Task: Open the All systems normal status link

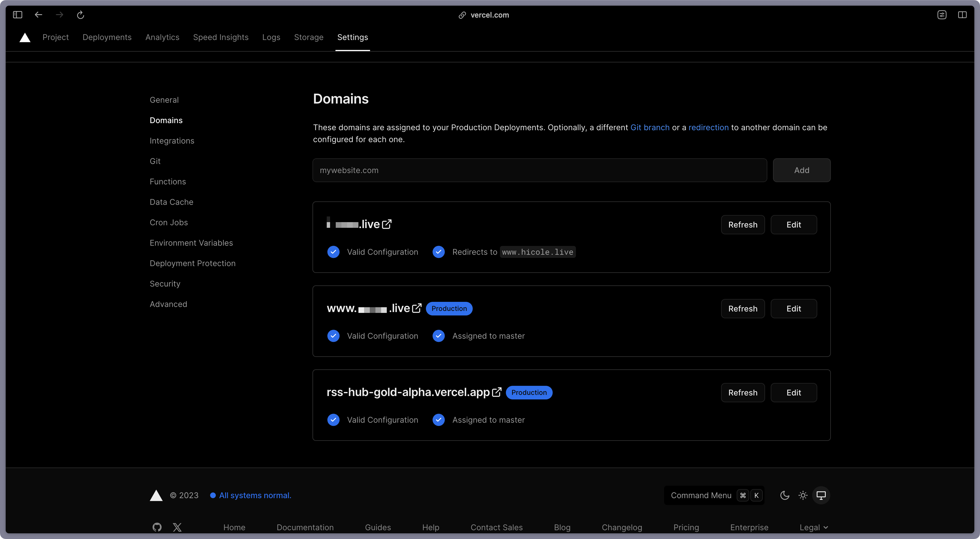Action: (x=251, y=495)
